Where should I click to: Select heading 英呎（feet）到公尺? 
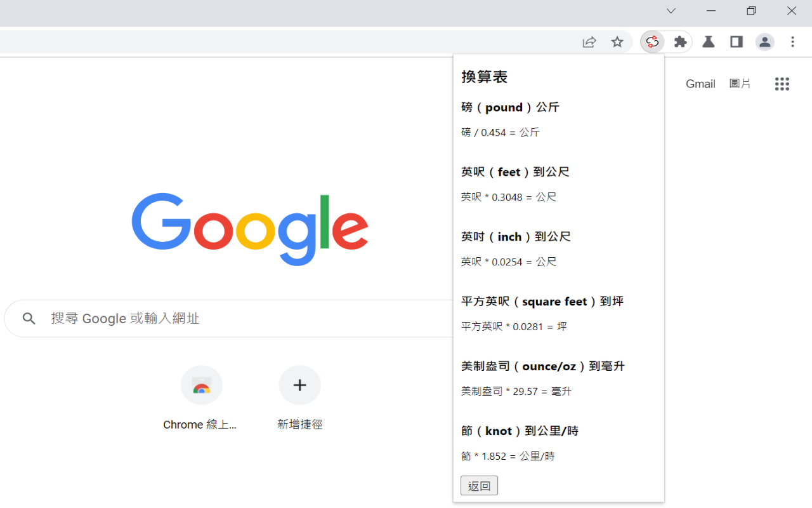pos(515,172)
